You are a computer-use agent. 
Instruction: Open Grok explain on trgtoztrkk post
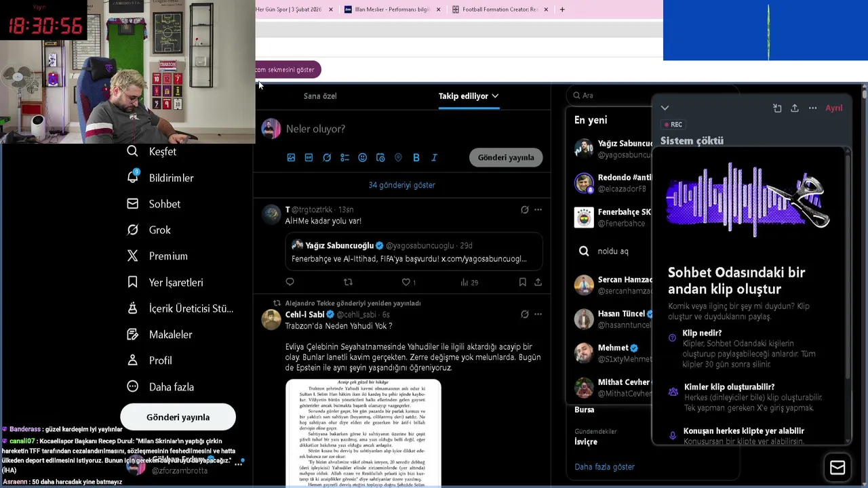tap(524, 209)
